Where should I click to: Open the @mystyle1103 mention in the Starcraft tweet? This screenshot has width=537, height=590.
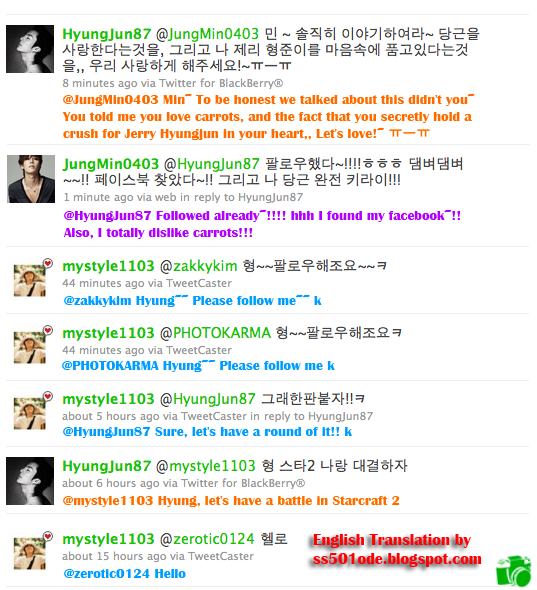click(205, 466)
